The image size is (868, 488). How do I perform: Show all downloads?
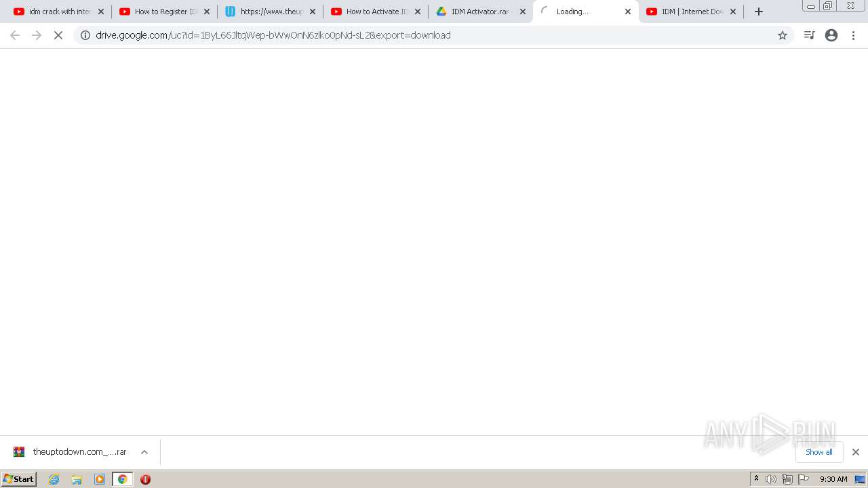pyautogui.click(x=819, y=452)
